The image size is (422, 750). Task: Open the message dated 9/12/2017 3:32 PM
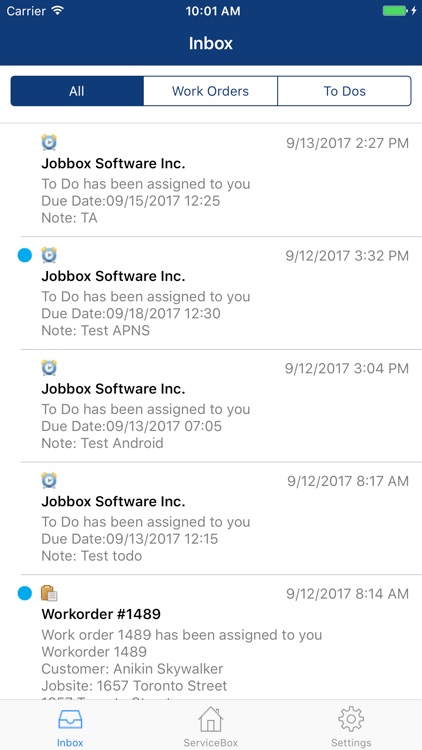[x=211, y=293]
